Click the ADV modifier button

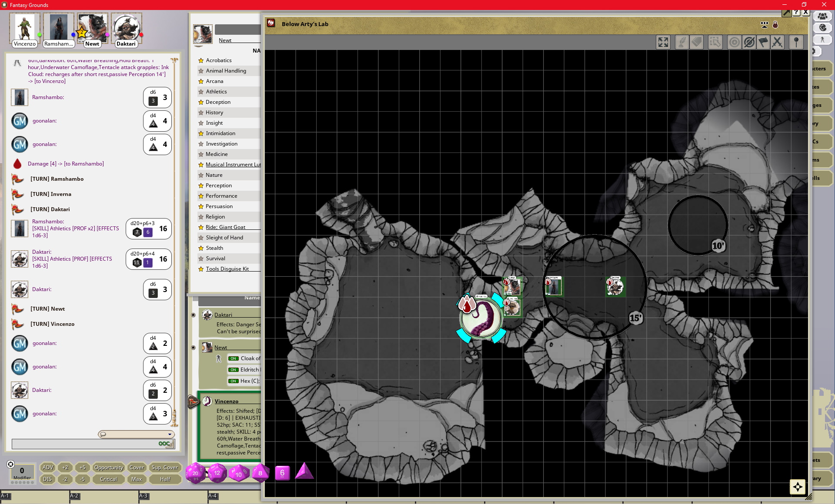pos(48,468)
